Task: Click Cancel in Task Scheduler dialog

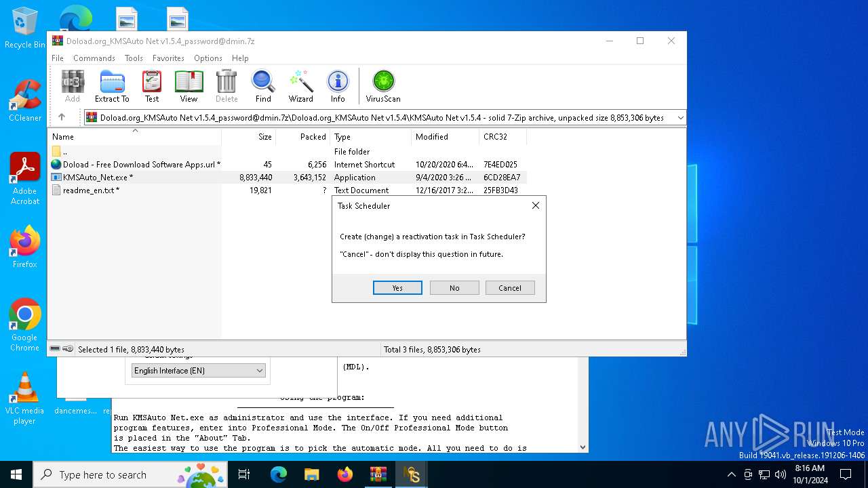Action: [510, 288]
